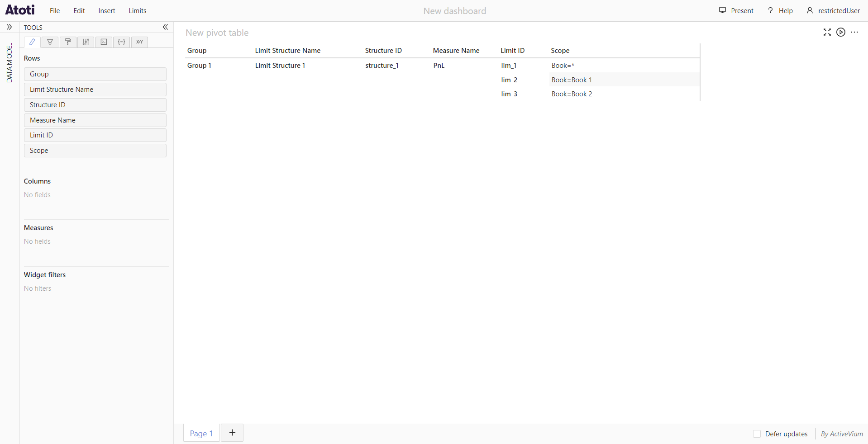
Task: Click the circled play icon on the widget
Action: point(840,32)
